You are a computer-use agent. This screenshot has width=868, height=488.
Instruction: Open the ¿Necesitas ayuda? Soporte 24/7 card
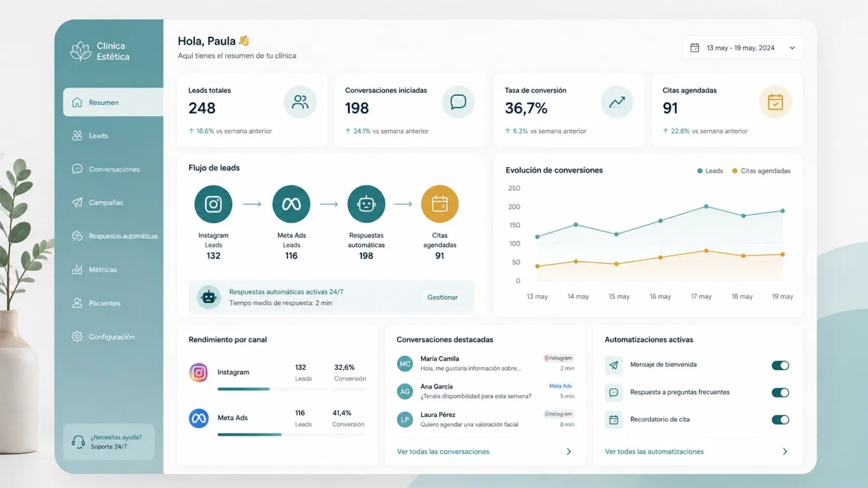[109, 442]
